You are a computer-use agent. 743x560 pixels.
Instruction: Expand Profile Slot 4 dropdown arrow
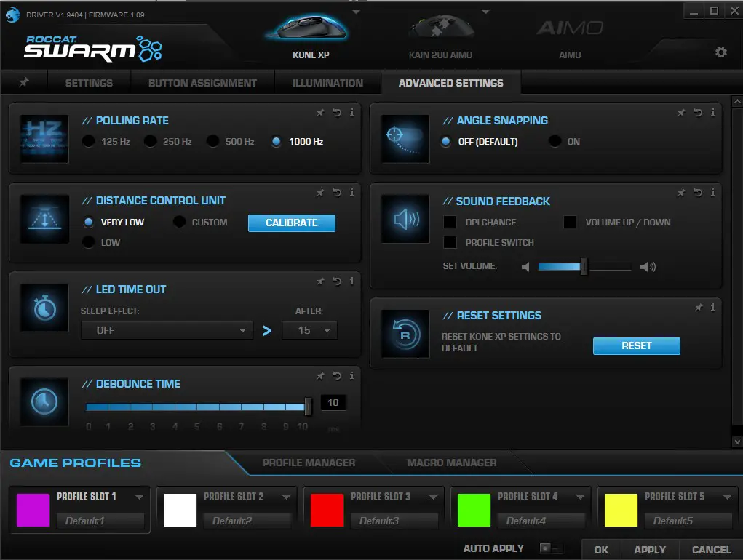tap(580, 497)
